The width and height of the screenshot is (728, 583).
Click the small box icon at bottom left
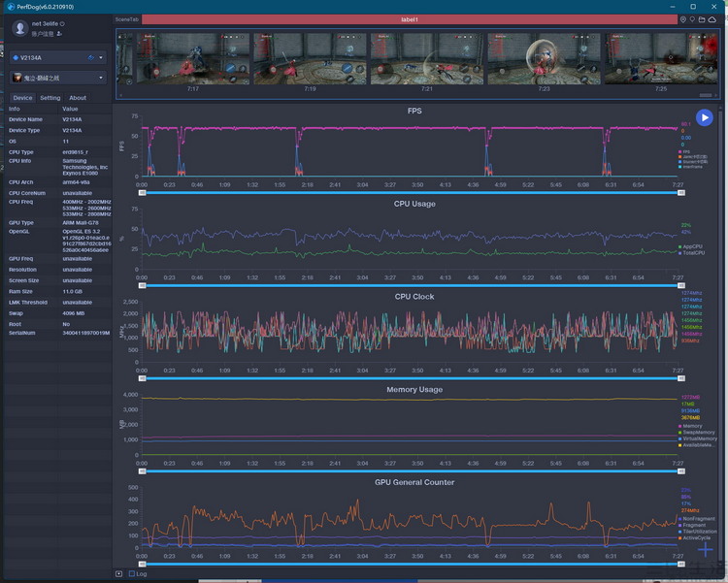coord(118,574)
